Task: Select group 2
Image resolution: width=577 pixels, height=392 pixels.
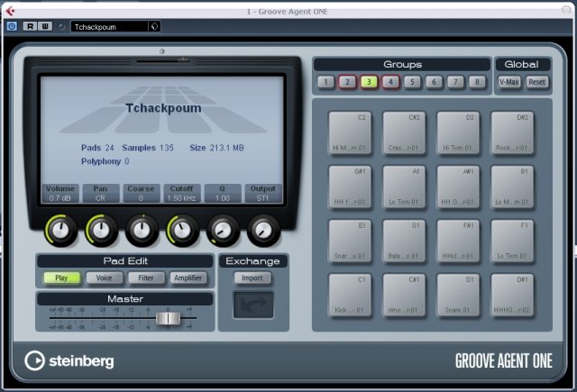Action: (347, 82)
